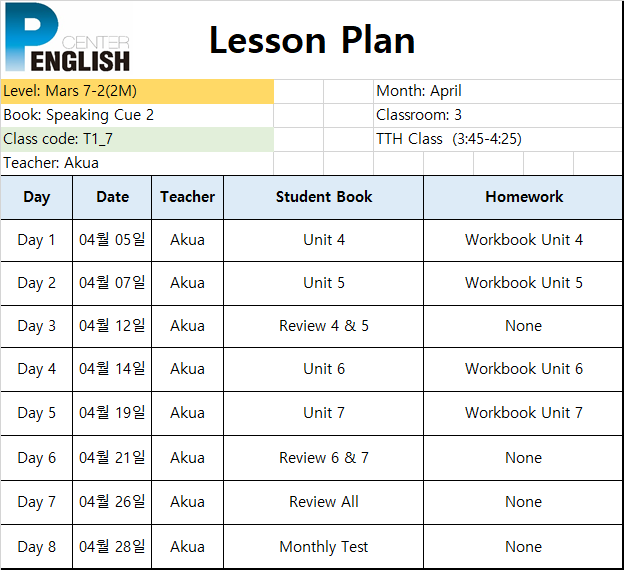Image resolution: width=624 pixels, height=570 pixels.
Task: Select the Month: April cell
Action: point(498,92)
